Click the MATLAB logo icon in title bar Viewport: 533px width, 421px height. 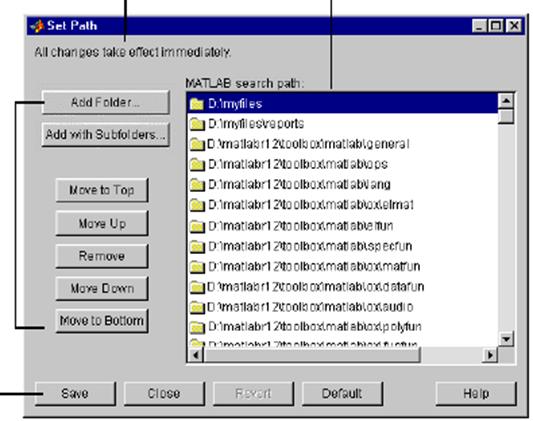coord(37,26)
